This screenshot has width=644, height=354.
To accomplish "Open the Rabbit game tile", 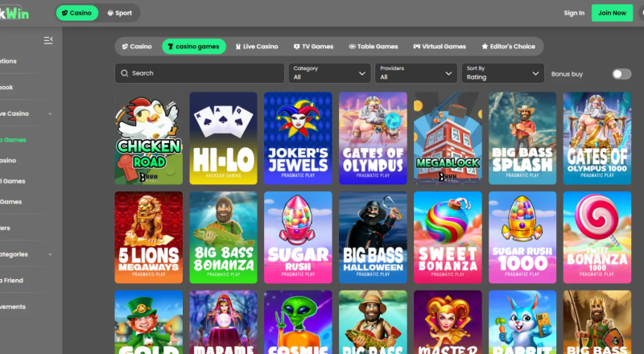I will click(522, 323).
